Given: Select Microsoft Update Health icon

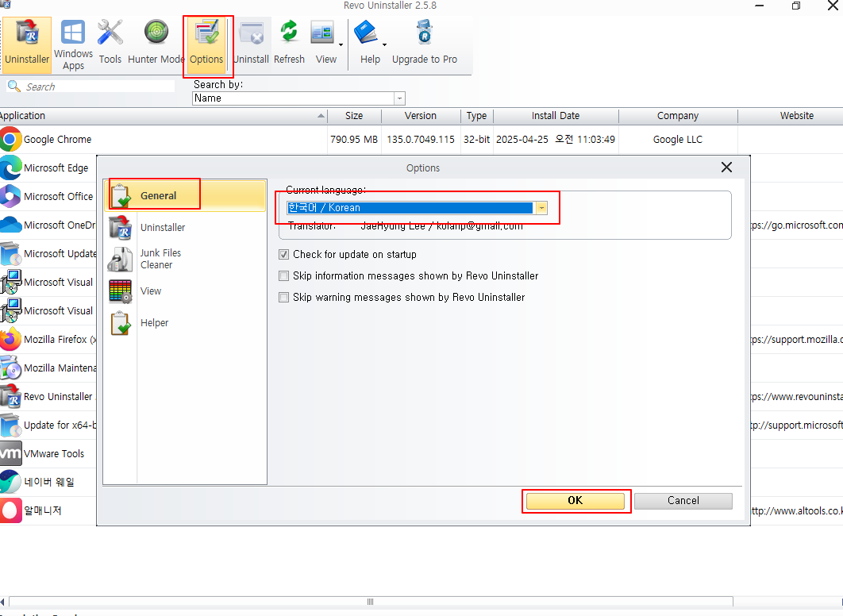Looking at the screenshot, I should [x=11, y=253].
